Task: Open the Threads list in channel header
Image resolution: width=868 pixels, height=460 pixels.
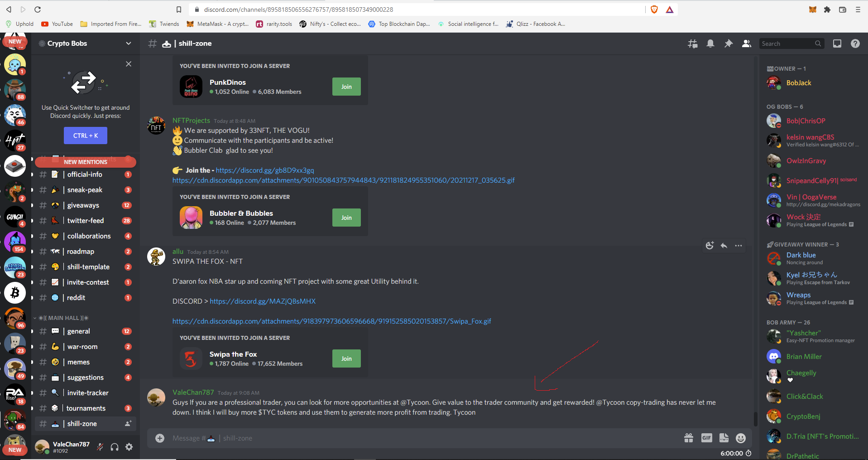Action: coord(692,44)
